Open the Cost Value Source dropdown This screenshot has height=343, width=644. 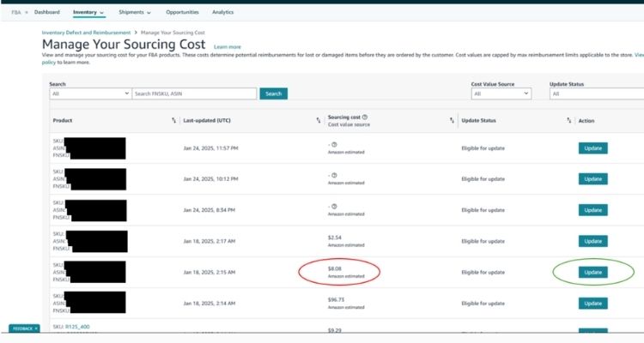click(506, 93)
